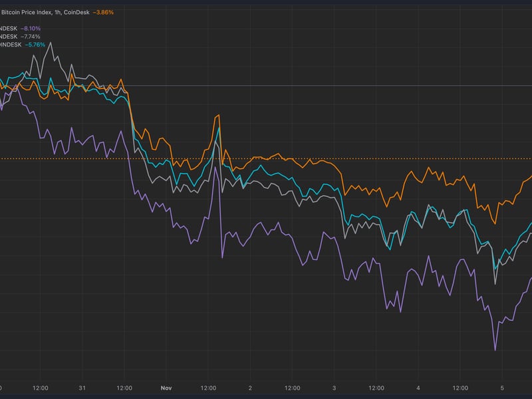The width and height of the screenshot is (532, 399).
Task: Toggle visibility of the gray -7.74% series
Action: pyautogui.click(x=29, y=36)
